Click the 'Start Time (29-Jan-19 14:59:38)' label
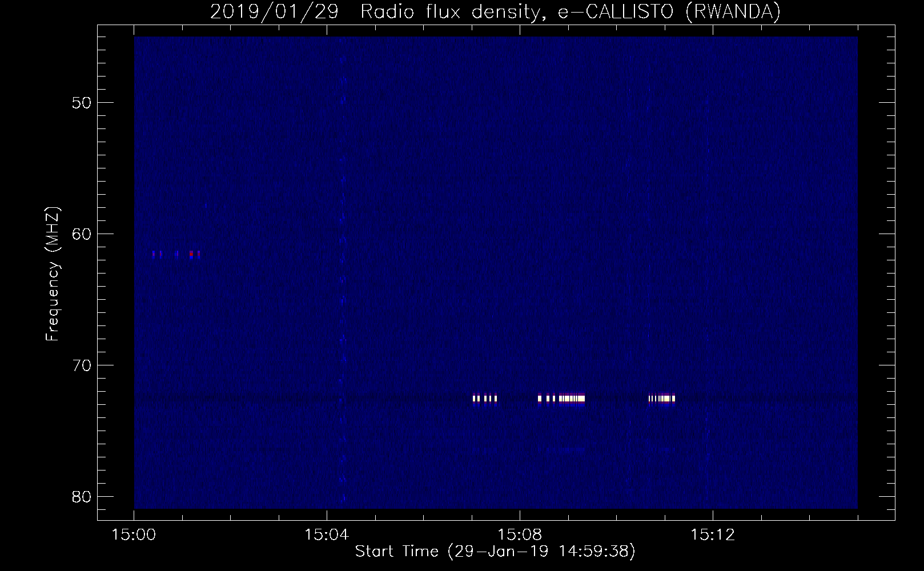Image resolution: width=924 pixels, height=571 pixels. coord(495,552)
